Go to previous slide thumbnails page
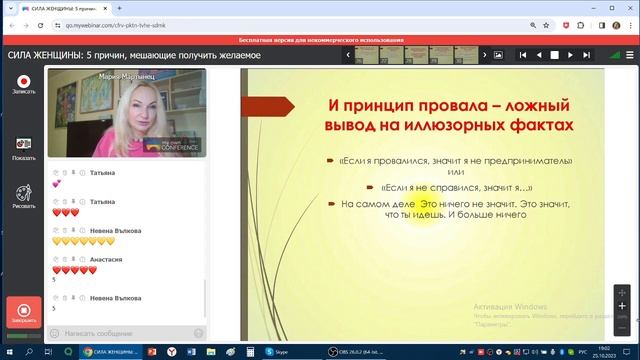This screenshot has height=360, width=640. [348, 55]
